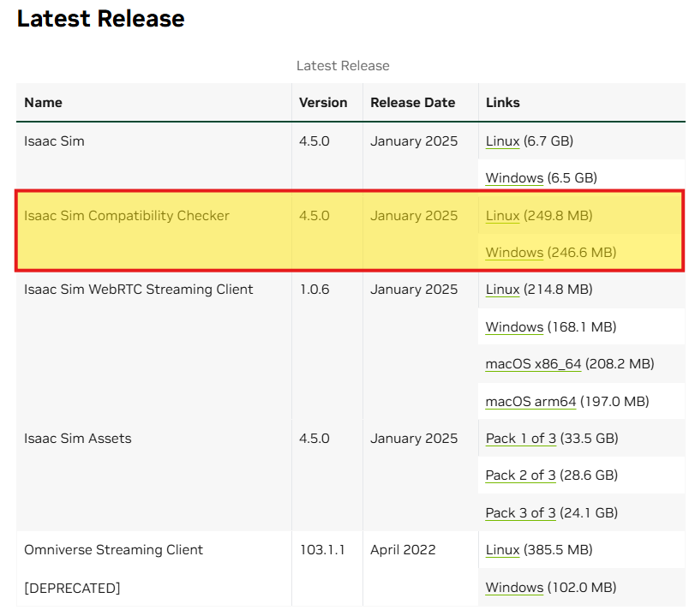Open the Isaac Sim Linux (6.7 GB) download link
The image size is (689, 616).
(x=503, y=141)
